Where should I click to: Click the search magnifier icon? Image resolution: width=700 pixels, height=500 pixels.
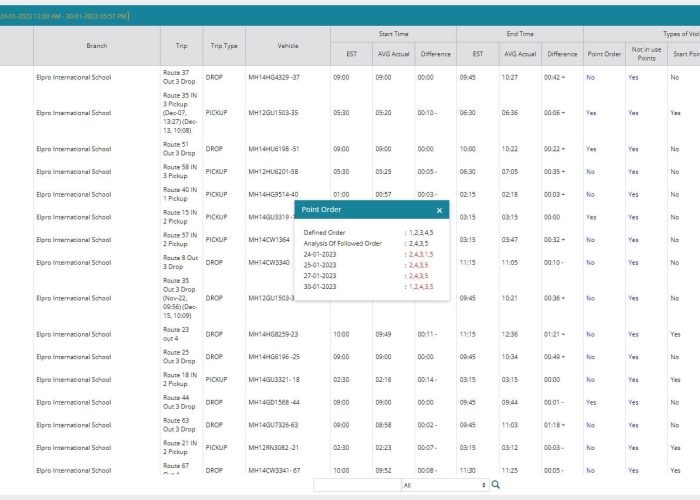496,485
